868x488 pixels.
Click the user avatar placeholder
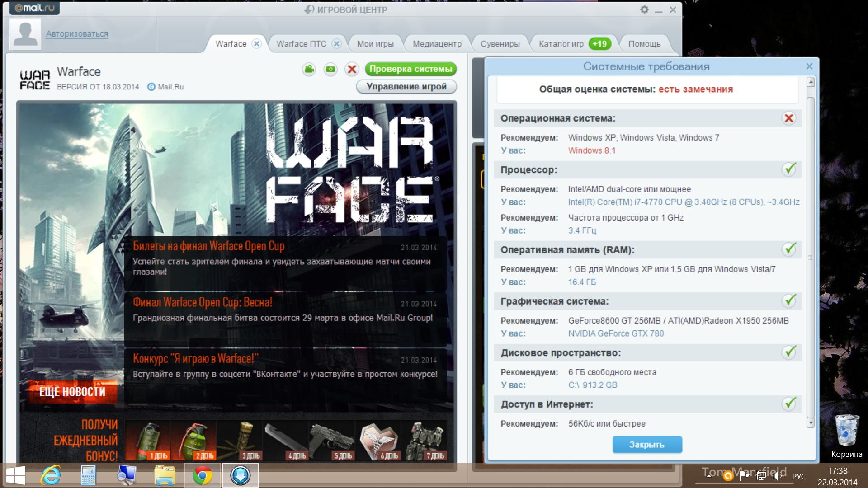[x=25, y=34]
